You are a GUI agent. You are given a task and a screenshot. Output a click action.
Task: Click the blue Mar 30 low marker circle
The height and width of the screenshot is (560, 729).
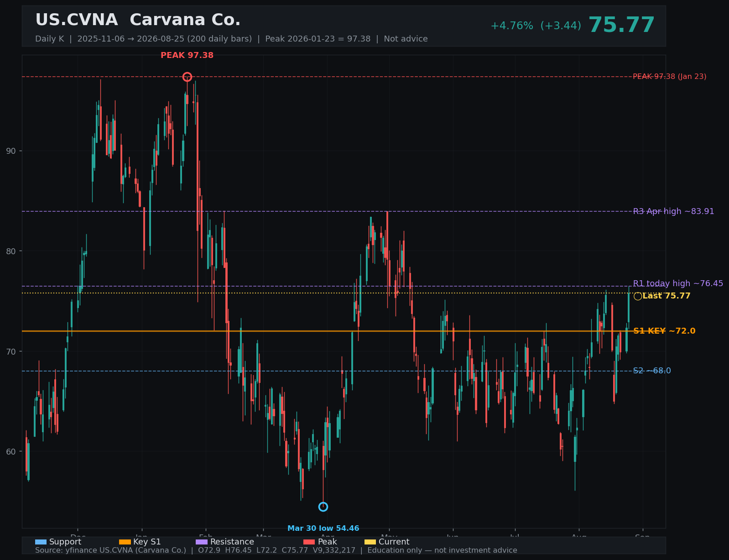click(x=323, y=507)
